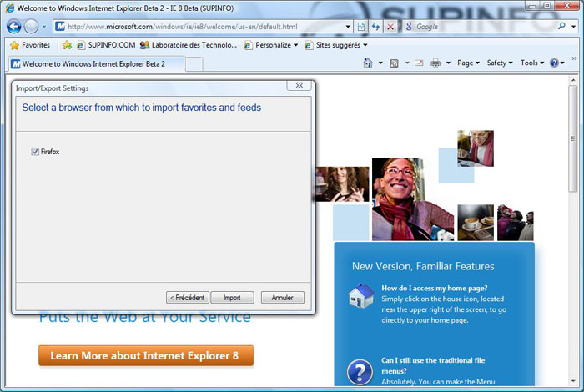This screenshot has height=392, width=584.
Task: Click the Forward navigation arrow
Action: [x=31, y=27]
